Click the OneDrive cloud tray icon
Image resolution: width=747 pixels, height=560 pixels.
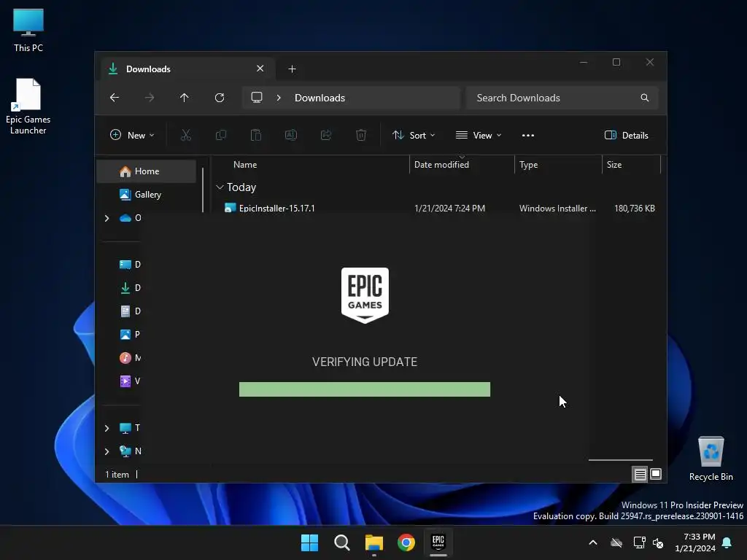coord(616,542)
